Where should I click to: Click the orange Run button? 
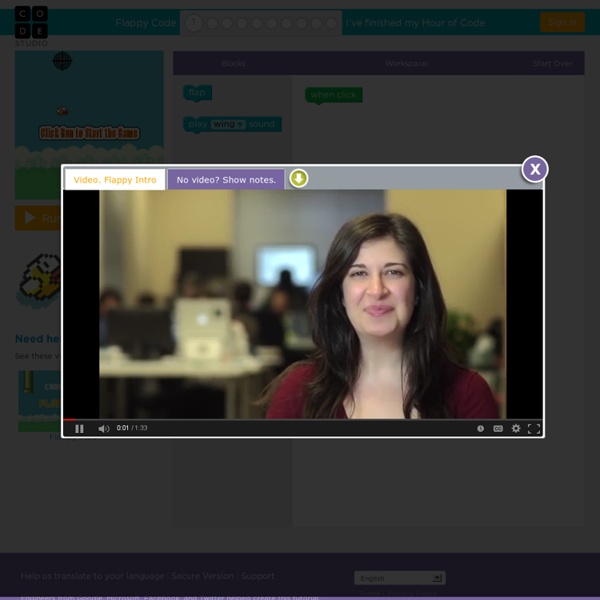38,218
